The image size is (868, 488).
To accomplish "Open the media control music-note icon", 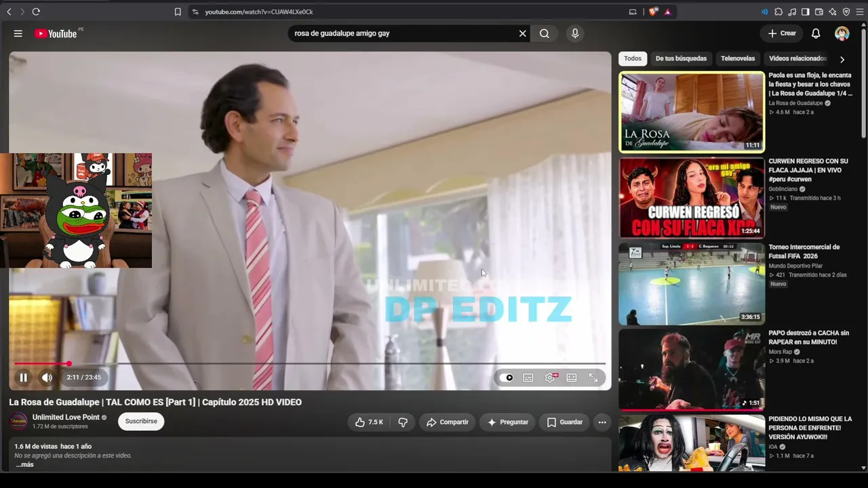I will pyautogui.click(x=792, y=12).
